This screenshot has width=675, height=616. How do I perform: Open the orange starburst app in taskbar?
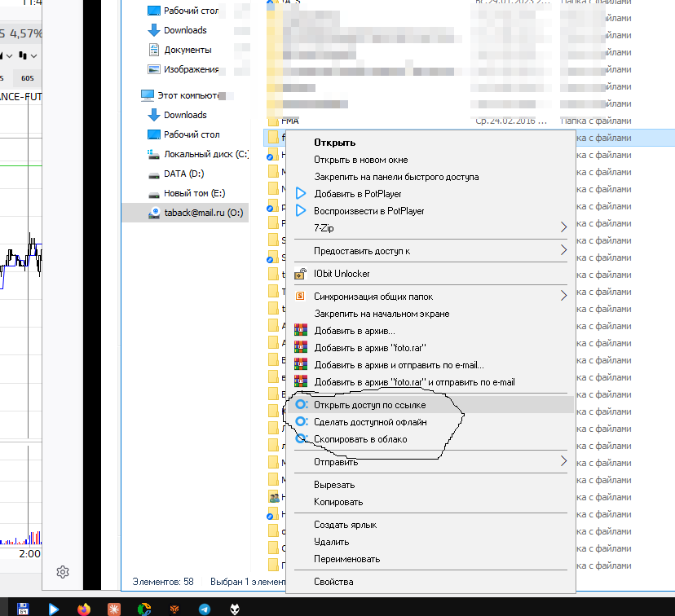coord(114,609)
